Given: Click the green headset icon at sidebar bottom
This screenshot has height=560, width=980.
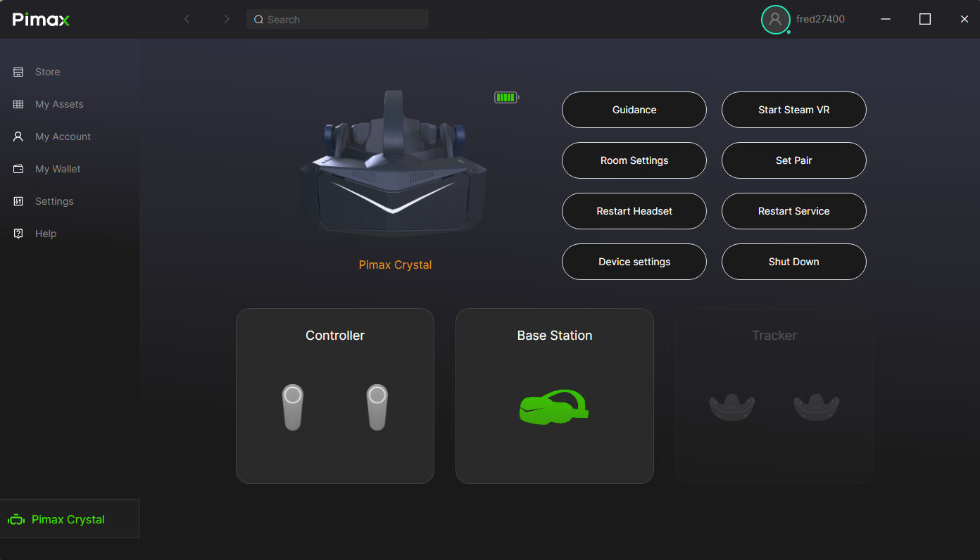Looking at the screenshot, I should 16,520.
